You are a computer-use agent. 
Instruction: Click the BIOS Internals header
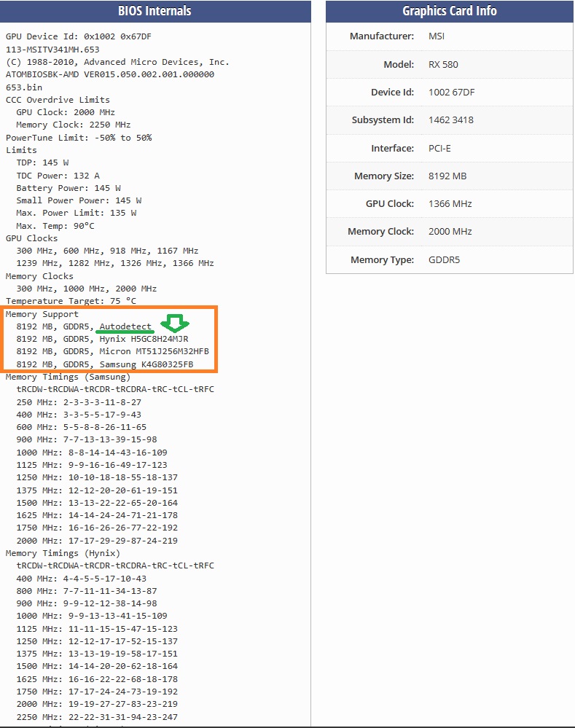coord(154,11)
